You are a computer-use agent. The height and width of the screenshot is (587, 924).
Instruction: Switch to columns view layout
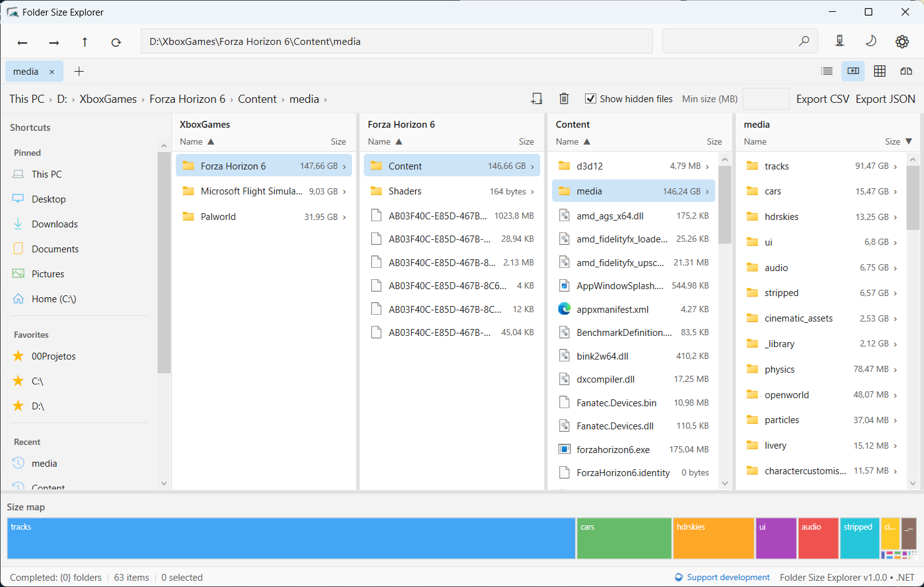coord(853,71)
